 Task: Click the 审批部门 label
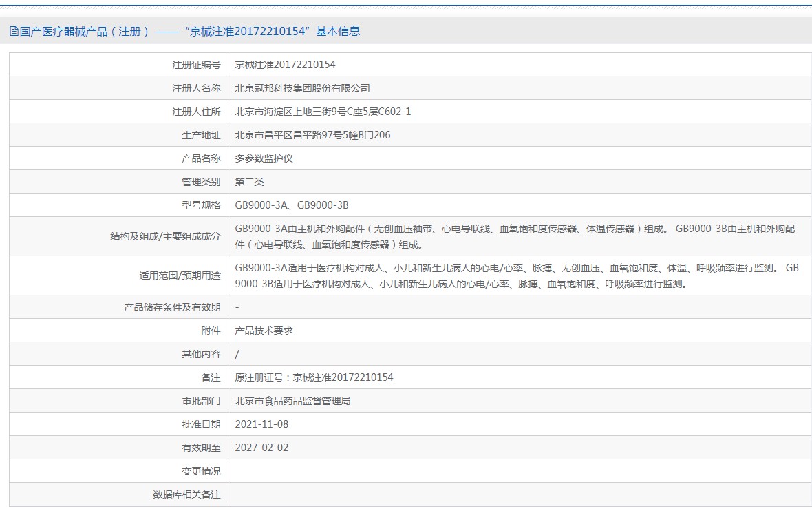pos(201,401)
